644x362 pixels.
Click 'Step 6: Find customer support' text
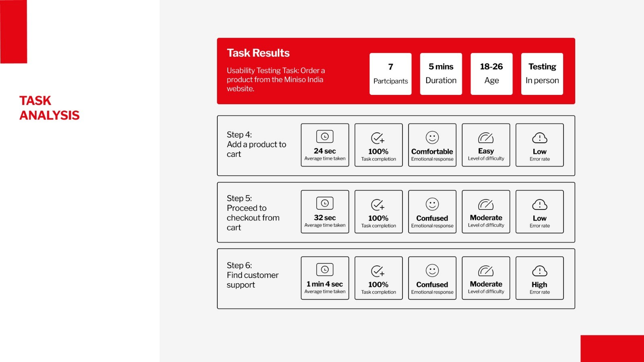(x=253, y=275)
